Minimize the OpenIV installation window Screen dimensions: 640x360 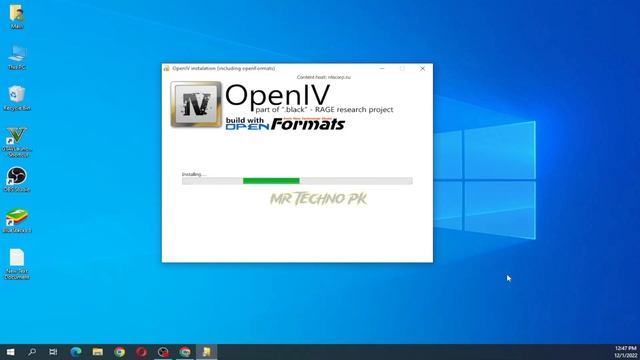[x=382, y=69]
